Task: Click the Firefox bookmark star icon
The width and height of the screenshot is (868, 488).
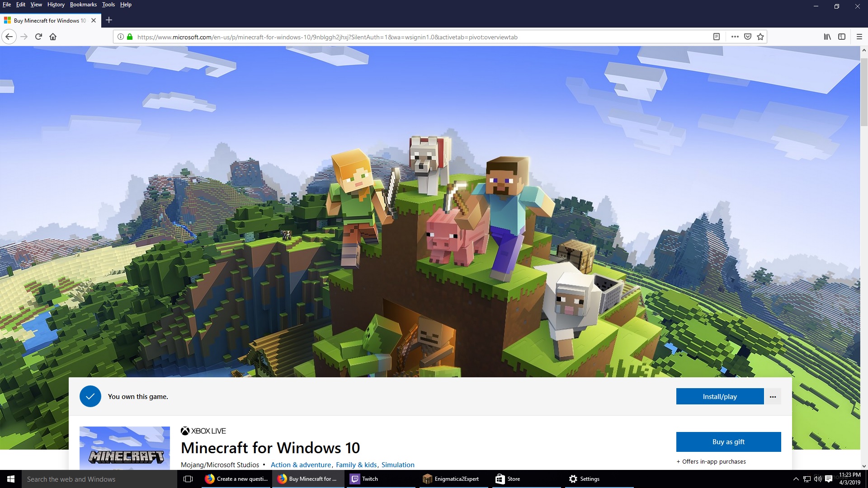Action: (x=761, y=36)
